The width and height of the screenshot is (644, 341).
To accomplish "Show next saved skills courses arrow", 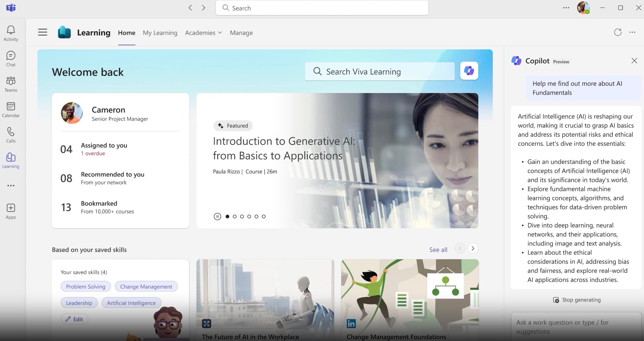I will [x=473, y=248].
